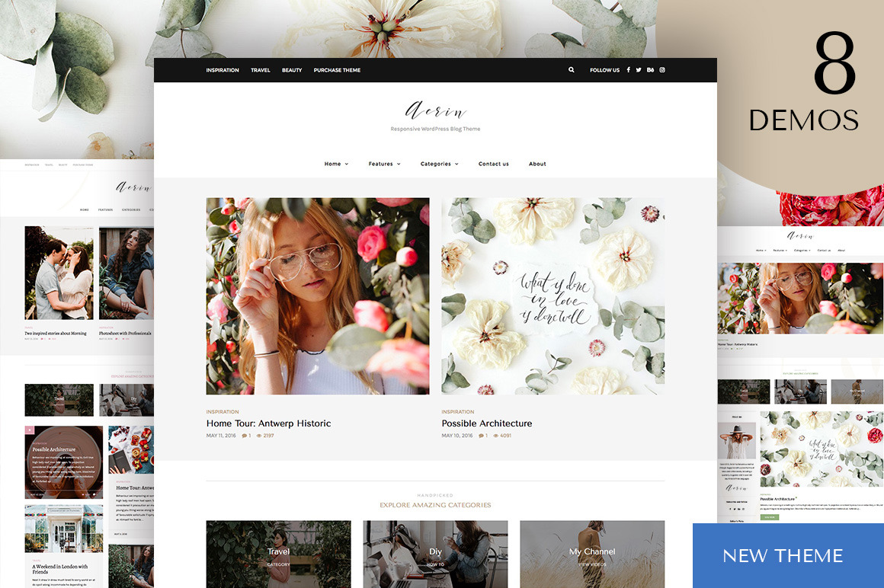Expand the Home dropdown menu

(x=336, y=164)
